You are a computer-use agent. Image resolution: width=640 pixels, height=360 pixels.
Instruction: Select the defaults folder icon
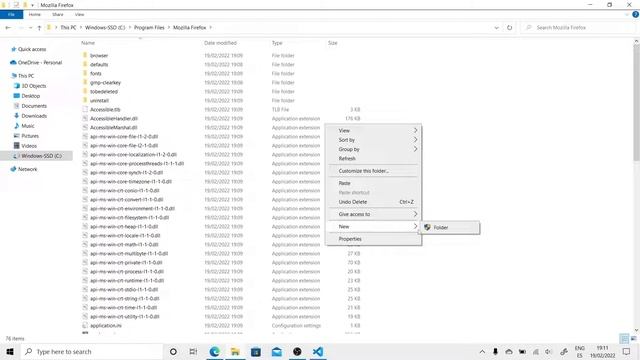click(85, 64)
